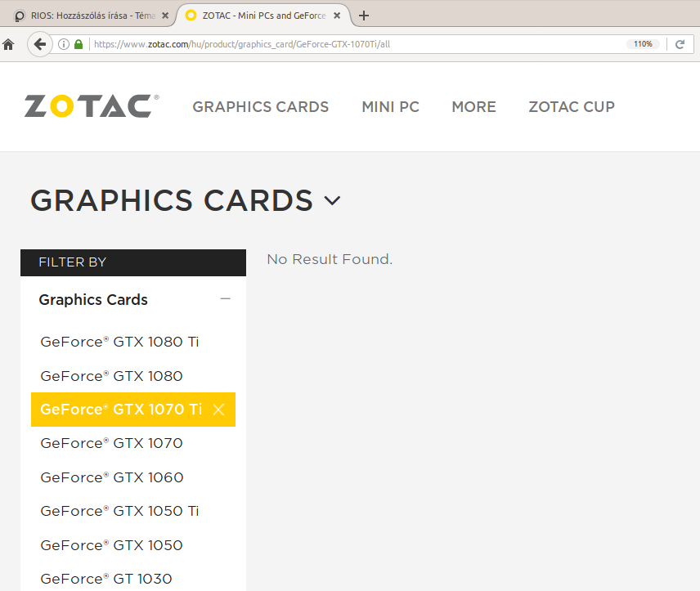Click the green padlock security icon
This screenshot has width=700, height=591.
click(79, 44)
